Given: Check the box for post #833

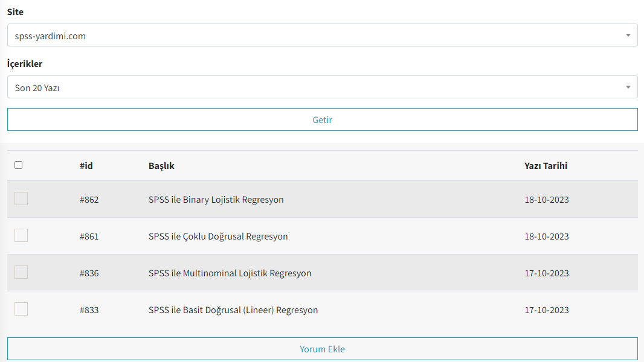Looking at the screenshot, I should tap(21, 309).
